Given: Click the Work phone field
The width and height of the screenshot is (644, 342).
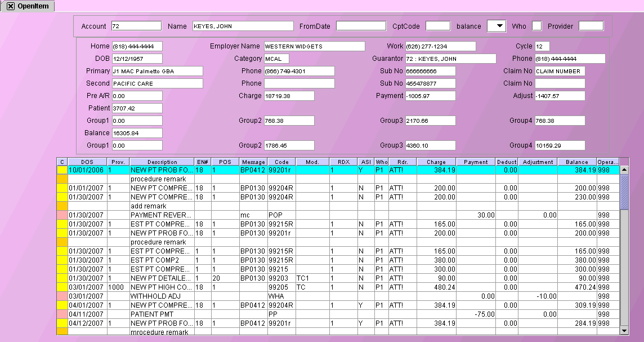Looking at the screenshot, I should click(441, 46).
